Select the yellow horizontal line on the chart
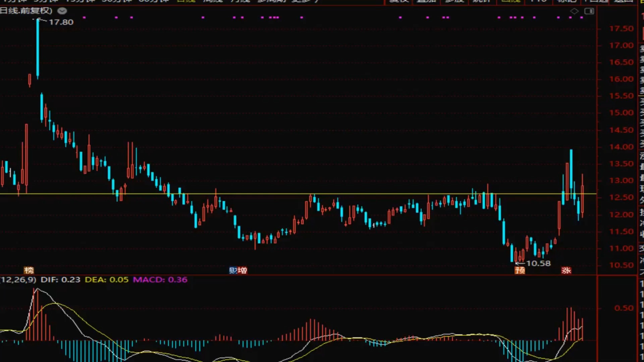Image resolution: width=644 pixels, height=362 pixels. click(298, 194)
